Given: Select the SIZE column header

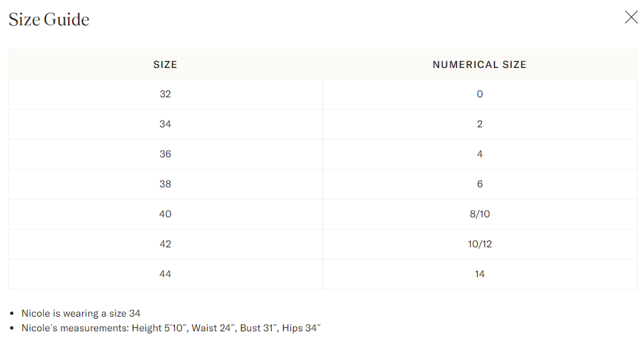Looking at the screenshot, I should [x=166, y=65].
